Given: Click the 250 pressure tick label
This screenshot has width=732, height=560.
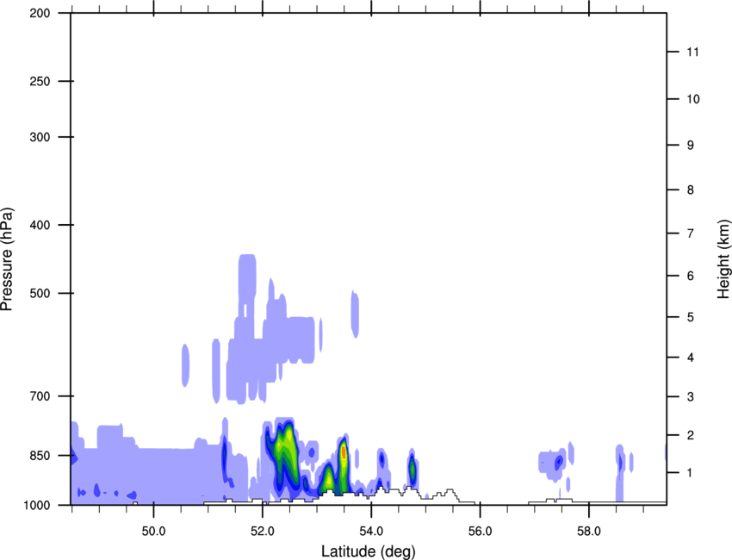Looking at the screenshot, I should pyautogui.click(x=40, y=81).
